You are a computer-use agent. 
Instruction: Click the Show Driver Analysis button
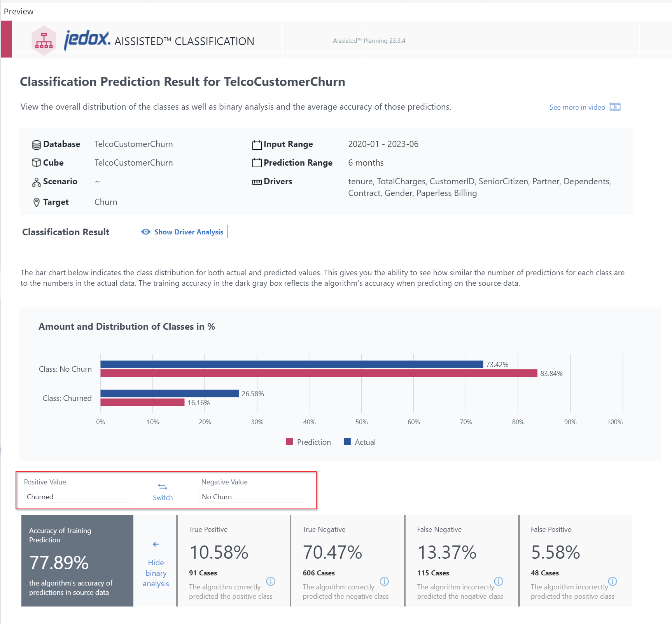[x=182, y=232]
